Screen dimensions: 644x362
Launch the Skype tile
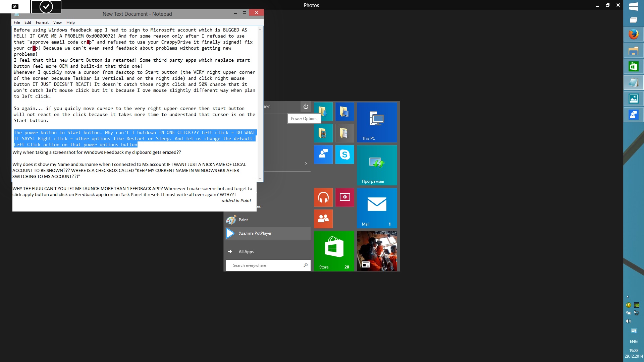344,155
